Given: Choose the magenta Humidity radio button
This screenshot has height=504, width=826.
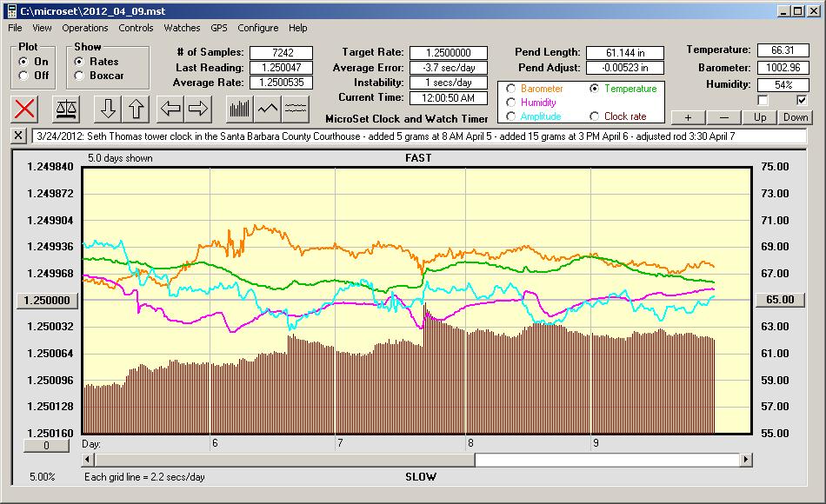Looking at the screenshot, I should coord(510,103).
